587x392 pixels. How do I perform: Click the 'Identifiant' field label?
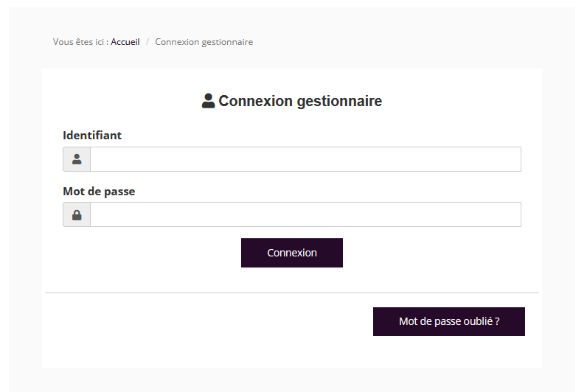[92, 136]
